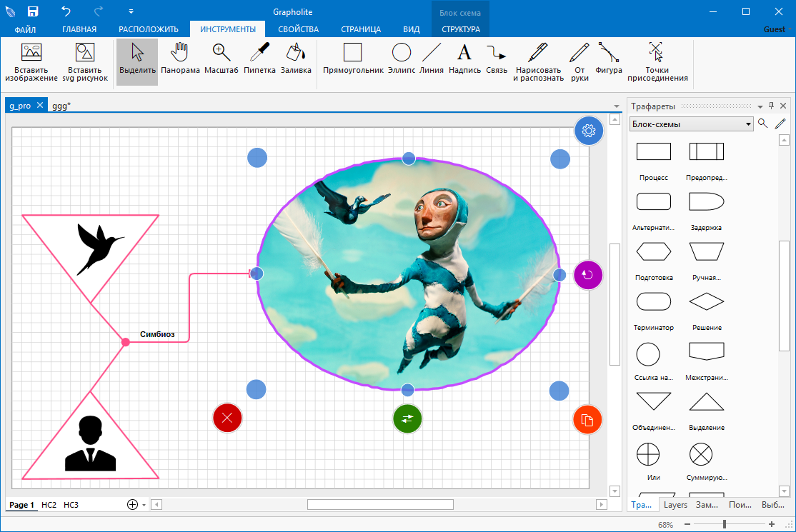The height and width of the screenshot is (532, 796).
Task: Search stencils with the magnifier icon
Action: [762, 124]
